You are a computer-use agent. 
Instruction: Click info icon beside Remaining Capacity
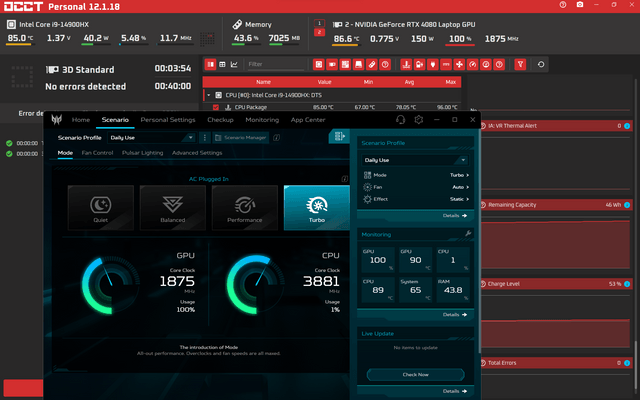pyautogui.click(x=627, y=205)
